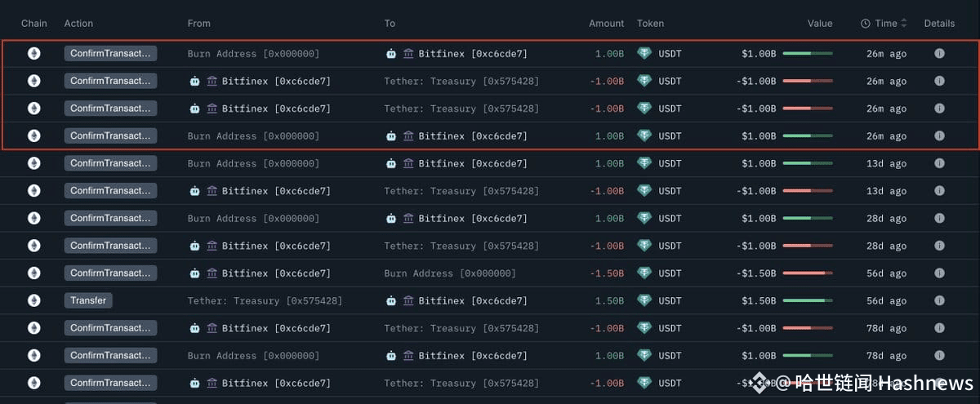980x404 pixels.
Task: Select the Amount column header
Action: point(606,24)
